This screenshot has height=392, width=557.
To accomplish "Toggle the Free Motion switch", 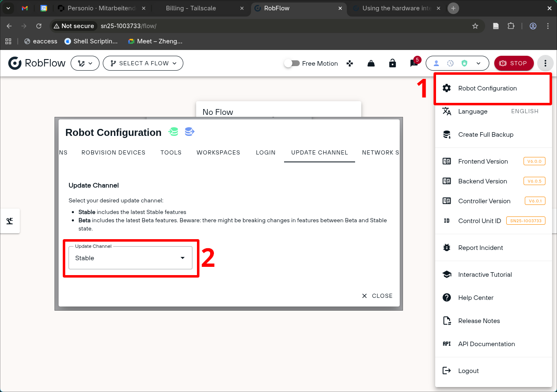I will tap(292, 63).
